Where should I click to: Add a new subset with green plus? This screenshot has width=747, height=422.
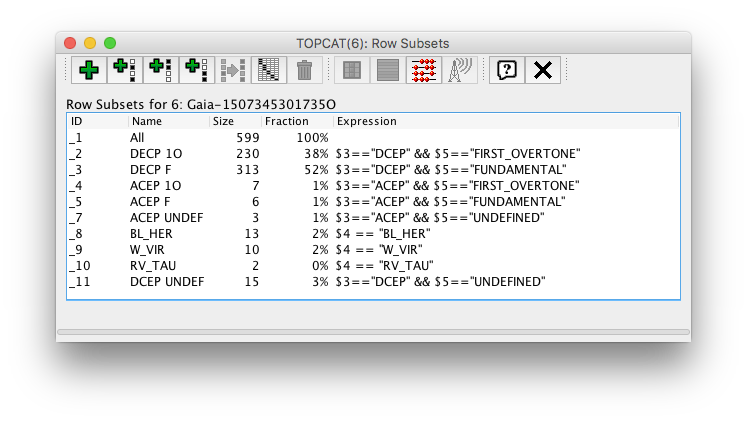pos(89,70)
